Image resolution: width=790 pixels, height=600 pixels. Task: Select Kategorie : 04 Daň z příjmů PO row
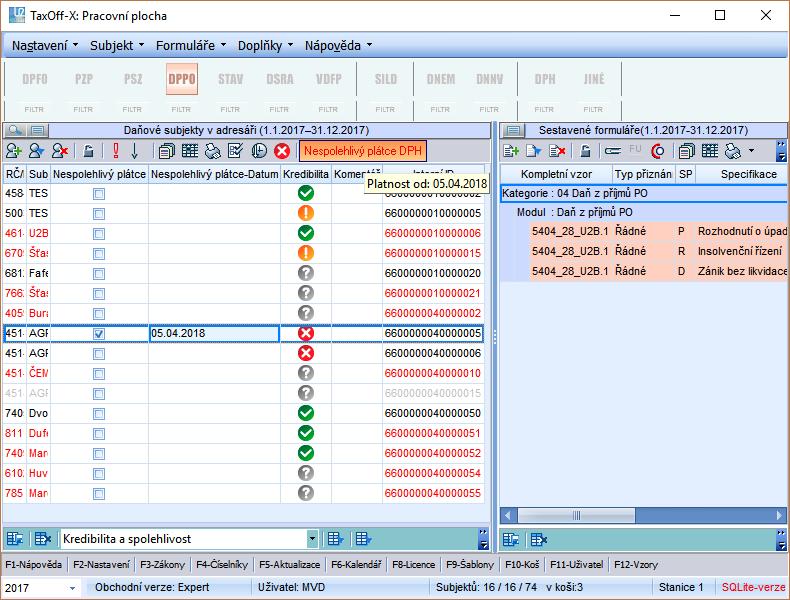(644, 193)
